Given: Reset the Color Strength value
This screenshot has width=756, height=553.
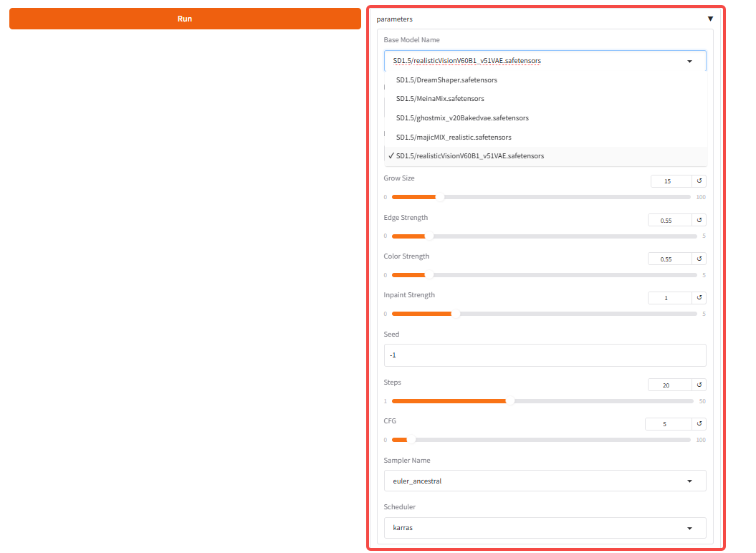Looking at the screenshot, I should tap(699, 259).
